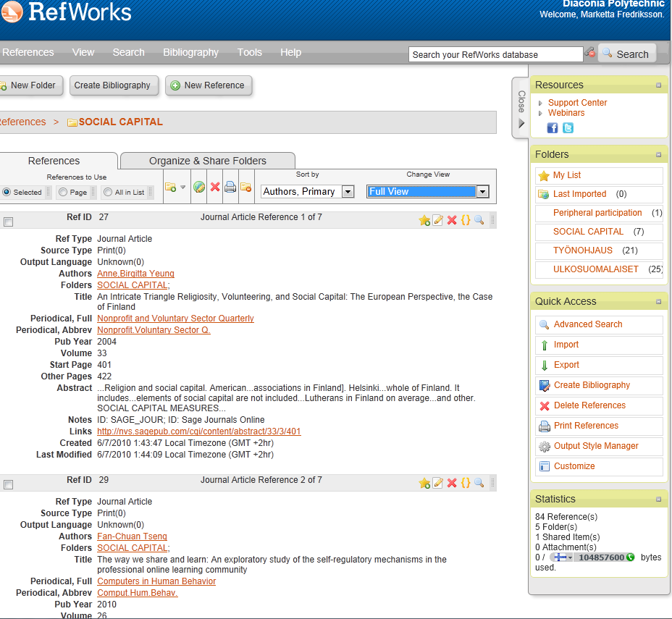The image size is (672, 619).
Task: Collapse the Folders panel
Action: [659, 155]
